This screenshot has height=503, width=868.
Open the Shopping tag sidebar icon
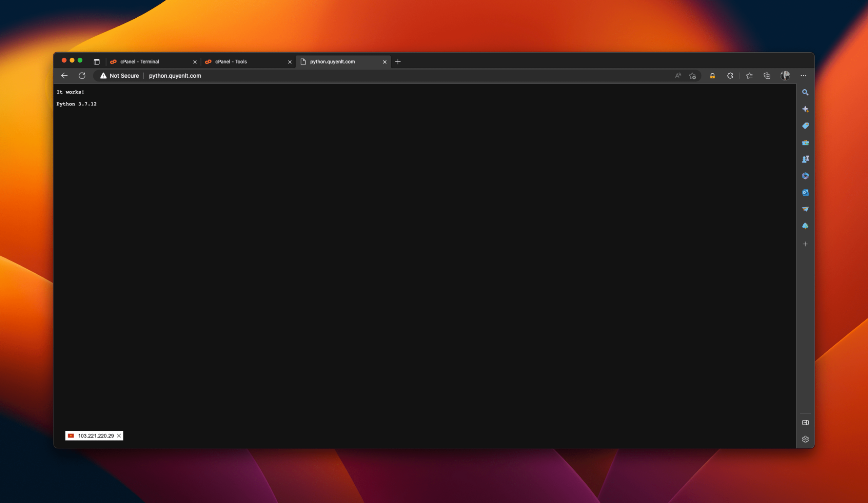(x=805, y=126)
